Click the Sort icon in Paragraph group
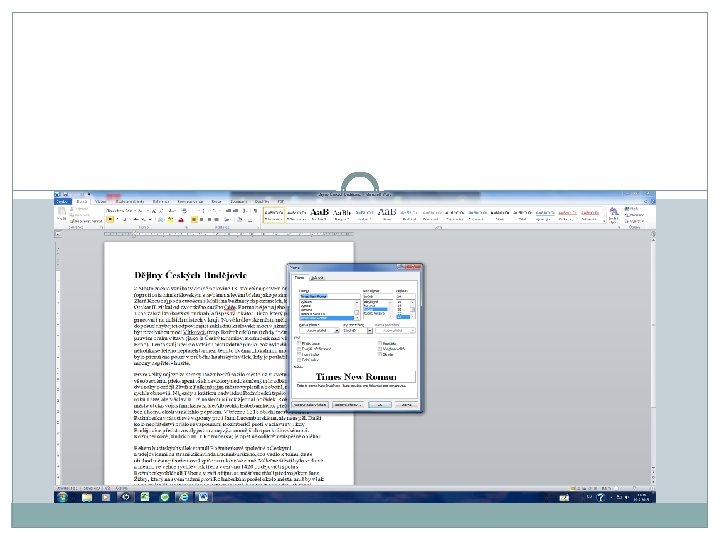Viewport: 720px width, 540px height. point(245,211)
